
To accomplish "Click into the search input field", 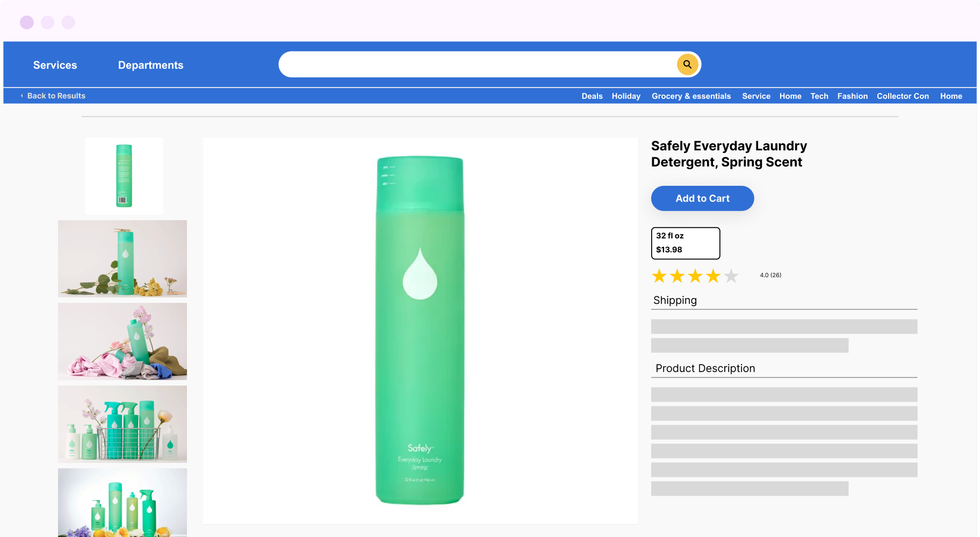I will point(475,64).
